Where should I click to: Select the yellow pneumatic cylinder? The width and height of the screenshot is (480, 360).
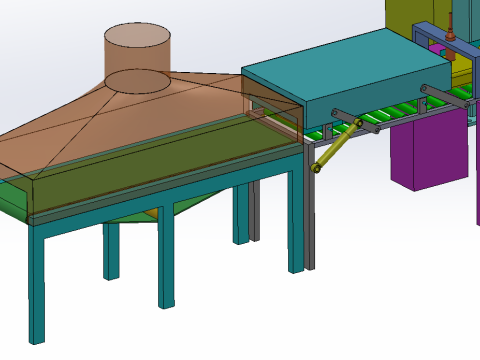coord(337,145)
